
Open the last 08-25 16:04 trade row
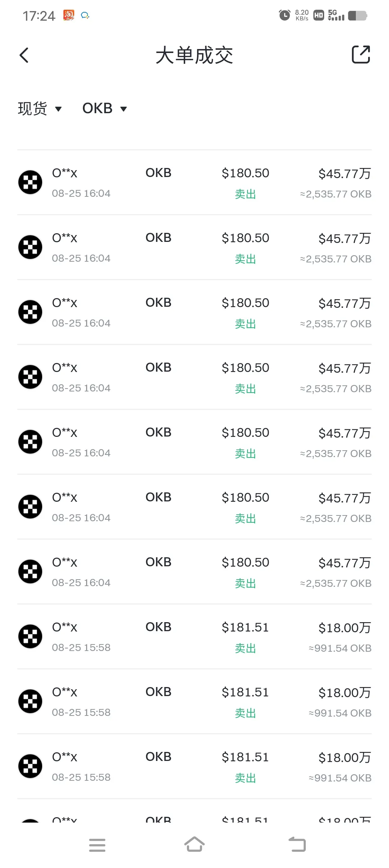coord(194,572)
